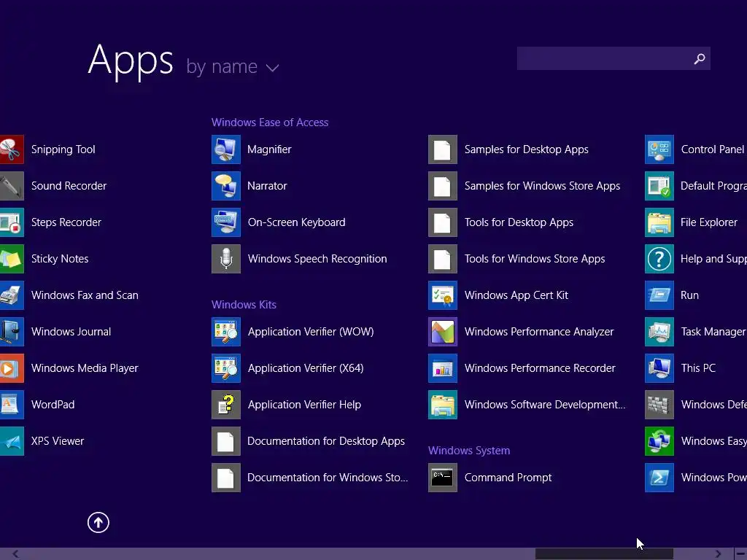Click the horizontal scrollbar left arrow
Image resolution: width=747 pixels, height=560 pixels.
16,554
